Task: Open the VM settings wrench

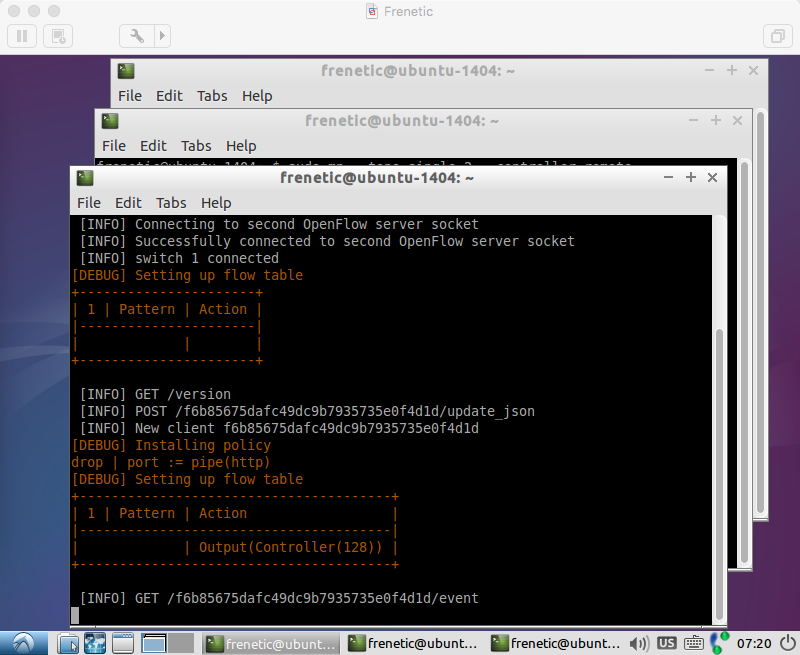Action: click(x=137, y=36)
